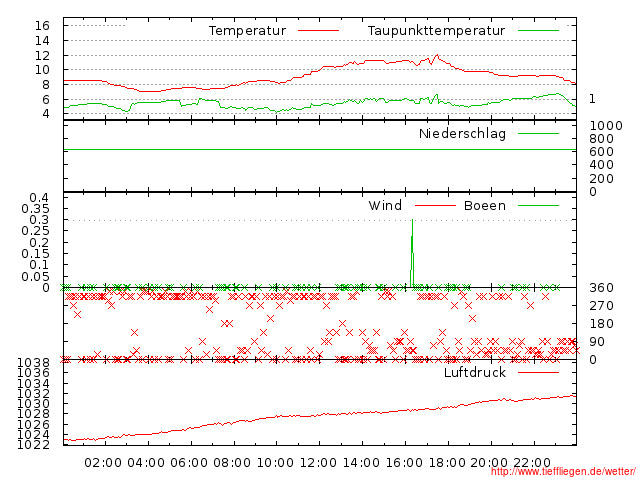Click the 06:00 time axis label
This screenshot has height=480, width=640.
pos(189,463)
